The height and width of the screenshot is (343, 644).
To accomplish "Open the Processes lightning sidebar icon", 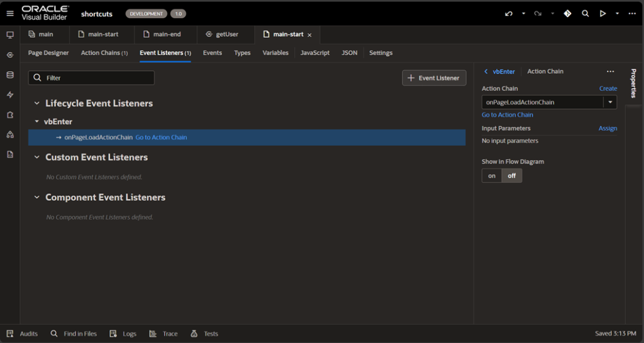I will [x=10, y=95].
